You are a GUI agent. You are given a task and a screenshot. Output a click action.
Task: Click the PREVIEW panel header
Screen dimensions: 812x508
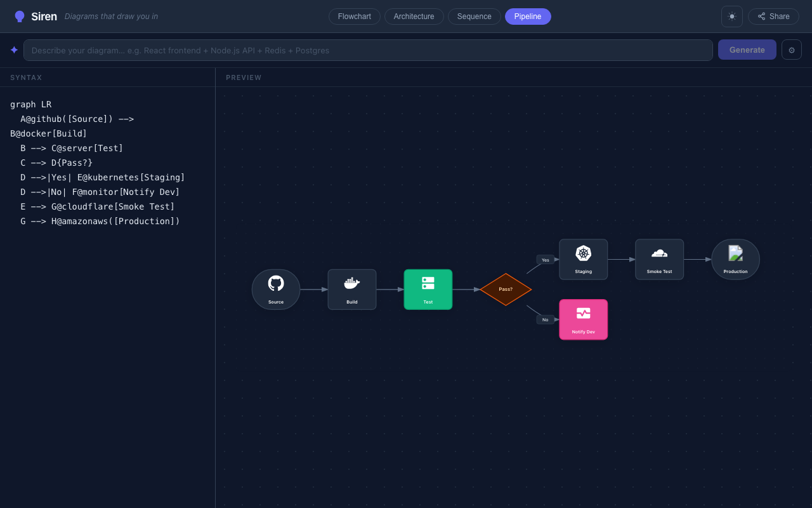(x=244, y=77)
